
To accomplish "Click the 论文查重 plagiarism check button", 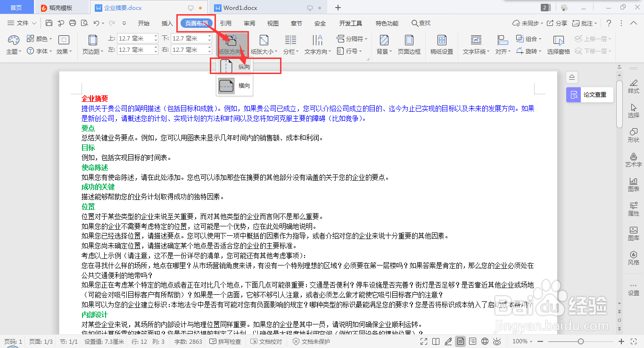I will pyautogui.click(x=589, y=94).
